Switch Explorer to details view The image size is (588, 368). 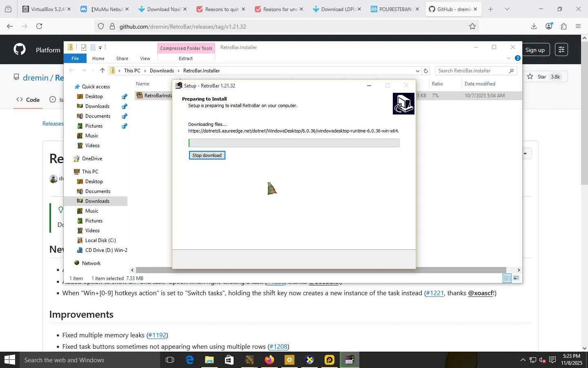[x=507, y=278]
